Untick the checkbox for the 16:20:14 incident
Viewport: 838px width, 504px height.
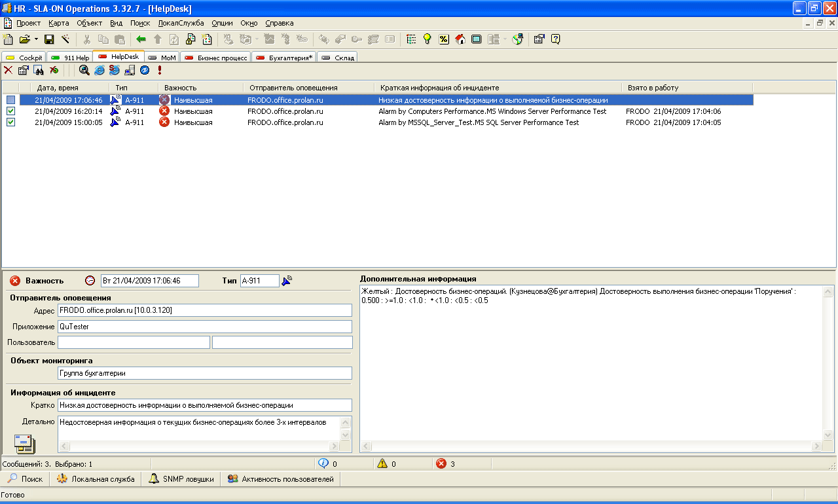click(10, 111)
